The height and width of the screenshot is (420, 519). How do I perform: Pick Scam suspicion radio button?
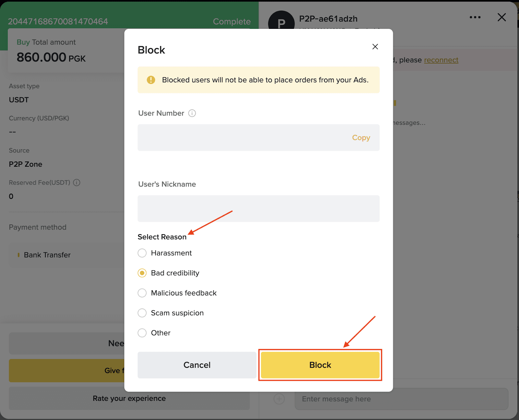tap(142, 313)
